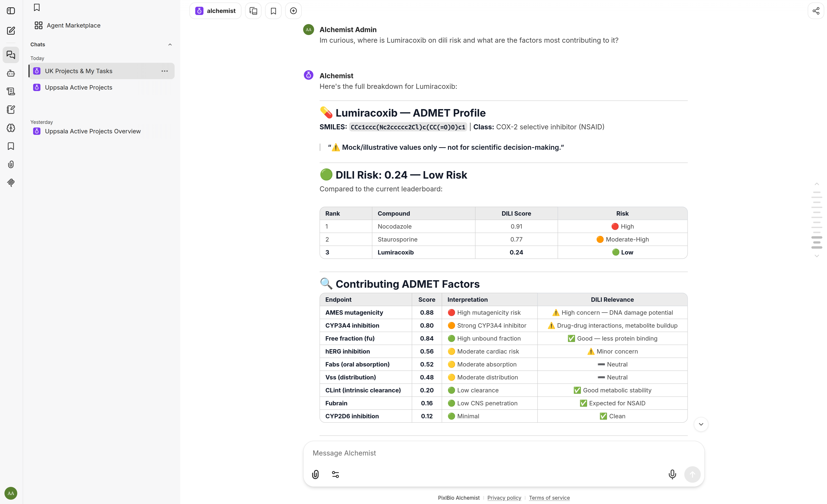Open options for UK Projects chat
This screenshot has width=827, height=504.
164,71
